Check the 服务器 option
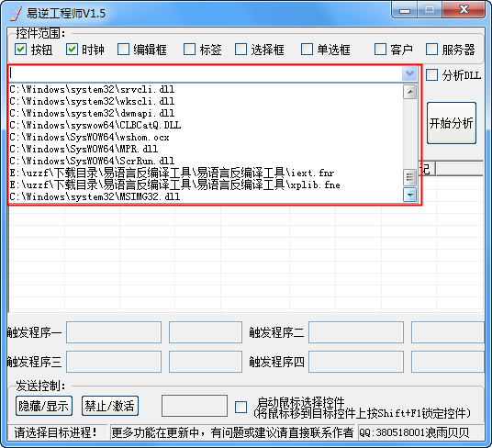This screenshot has height=448, width=492. (431, 50)
